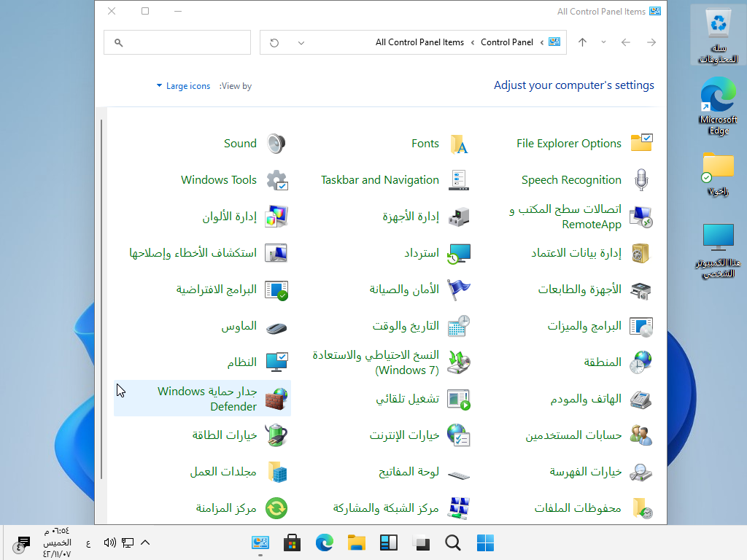Expand address bar history dropdown chevron

[301, 43]
